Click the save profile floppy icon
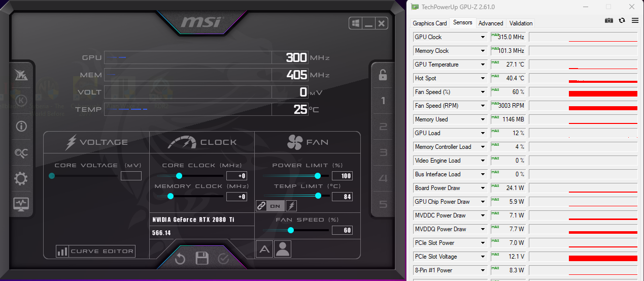 point(202,258)
